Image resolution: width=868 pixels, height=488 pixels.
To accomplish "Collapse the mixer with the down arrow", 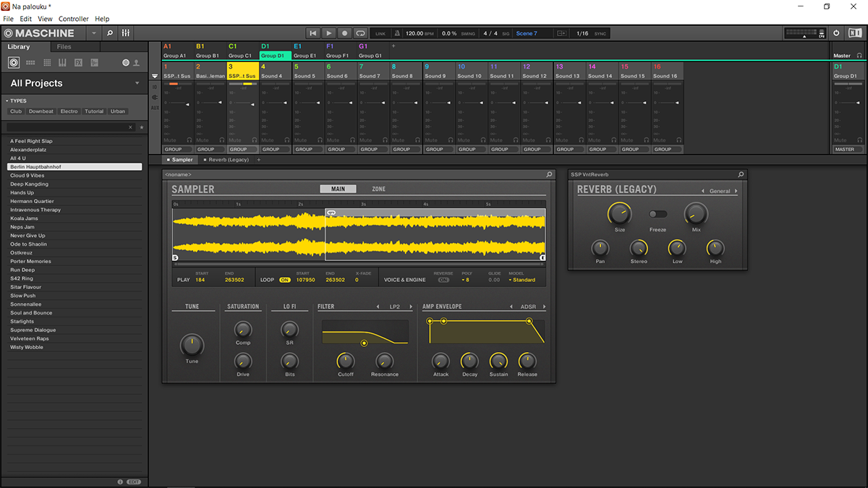I will (155, 76).
